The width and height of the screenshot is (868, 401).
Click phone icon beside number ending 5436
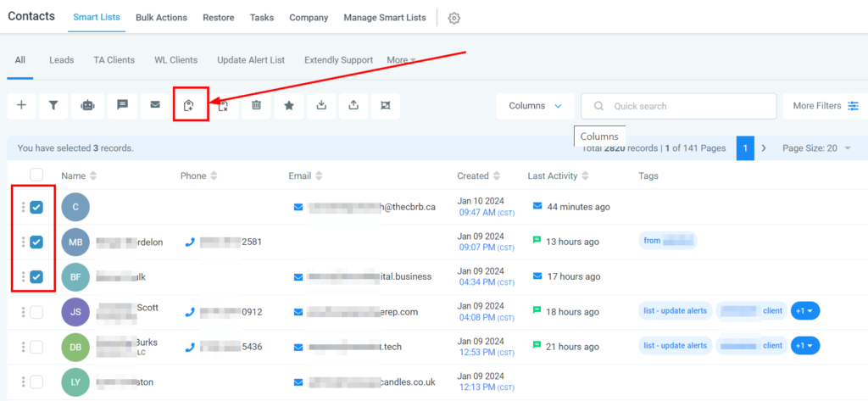click(190, 348)
